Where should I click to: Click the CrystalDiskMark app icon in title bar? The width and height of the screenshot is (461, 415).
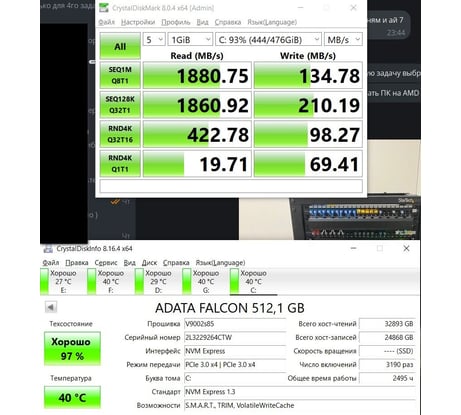(x=104, y=8)
